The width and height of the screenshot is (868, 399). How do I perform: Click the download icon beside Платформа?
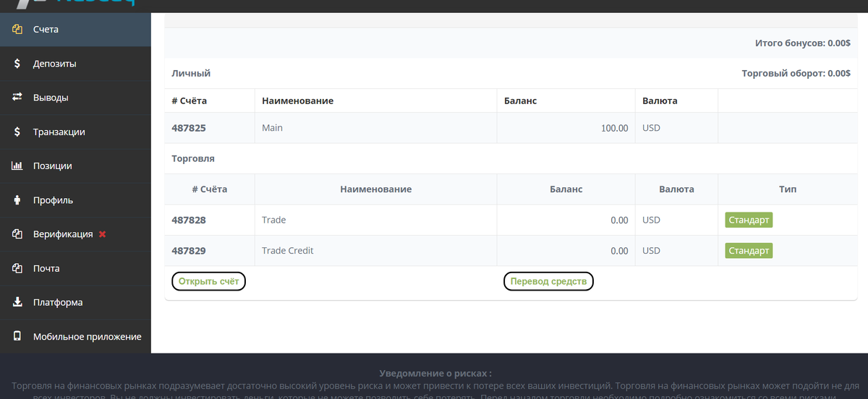click(x=17, y=302)
